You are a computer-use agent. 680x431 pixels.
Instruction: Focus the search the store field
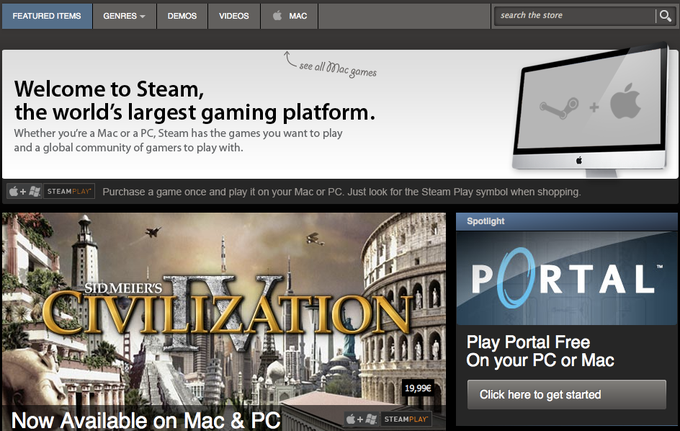tap(574, 16)
